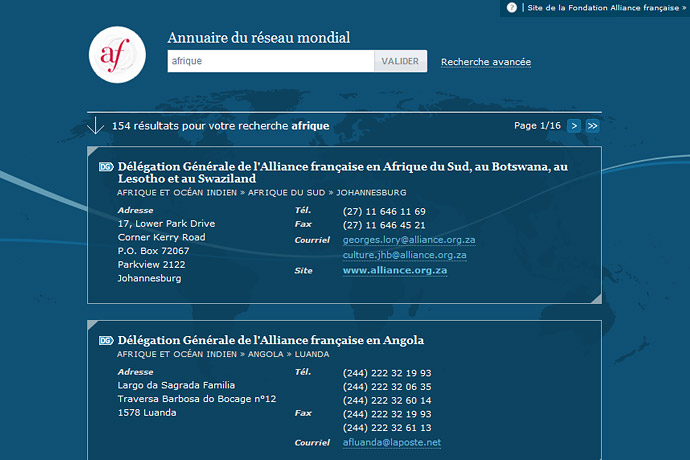
Task: Visit Site de la Fondation Alliance française
Action: (606, 7)
